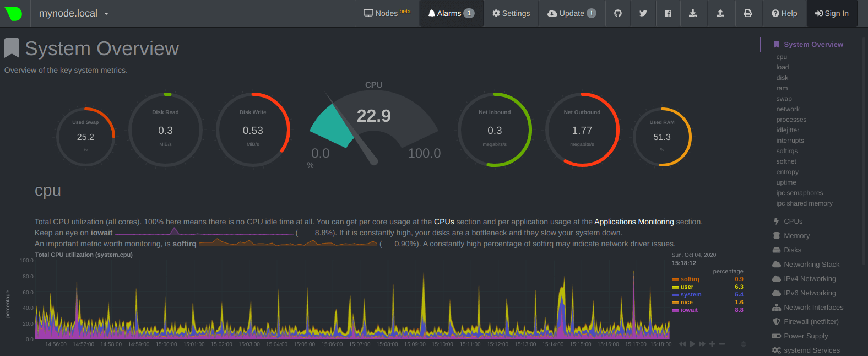The width and height of the screenshot is (868, 356).
Task: Click the chart height resize handle
Action: point(743,344)
